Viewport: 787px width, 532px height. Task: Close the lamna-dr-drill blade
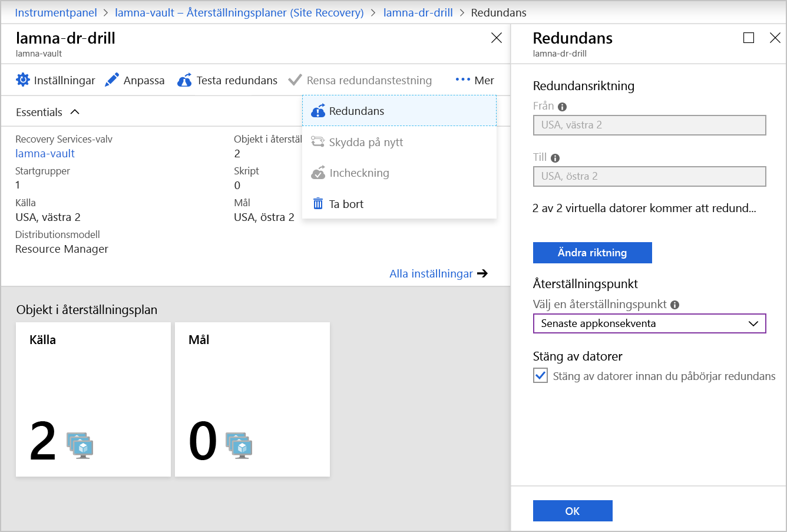(497, 38)
